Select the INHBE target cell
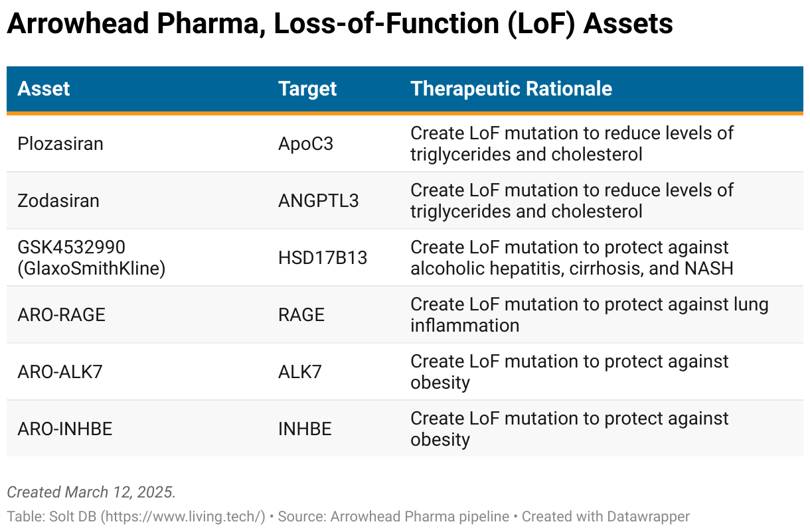The width and height of the screenshot is (810, 532). 305,429
